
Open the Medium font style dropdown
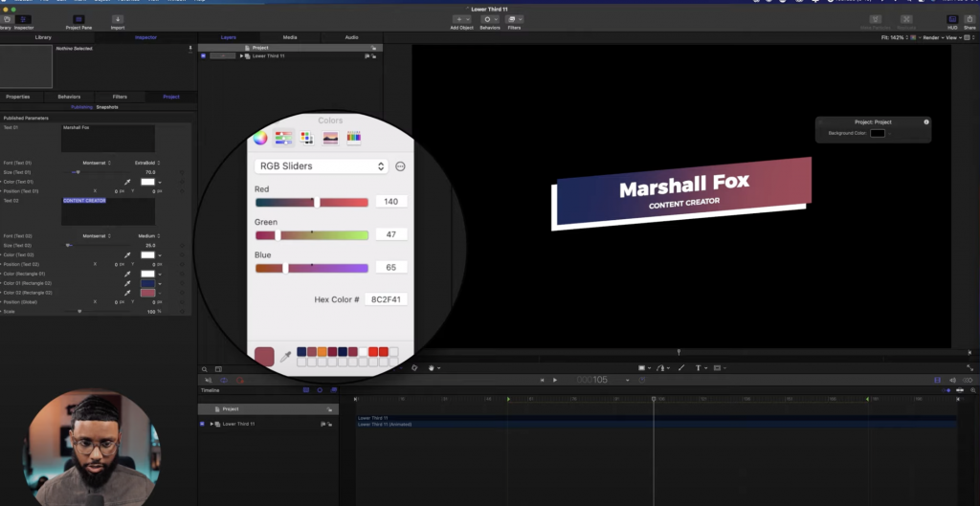[x=148, y=236]
